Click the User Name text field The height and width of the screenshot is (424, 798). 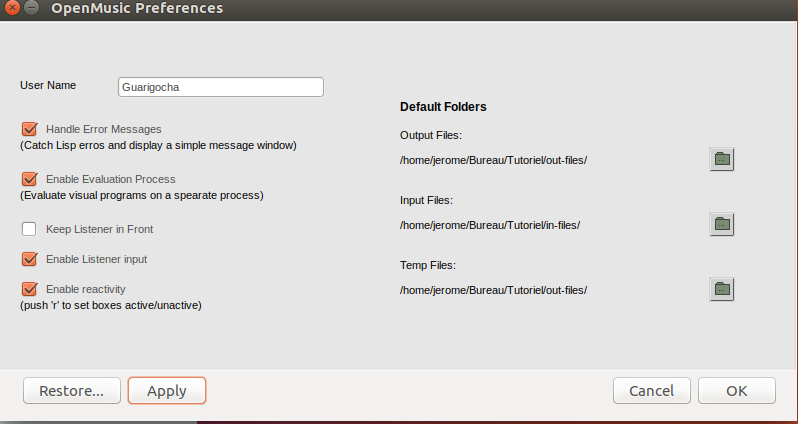click(221, 87)
